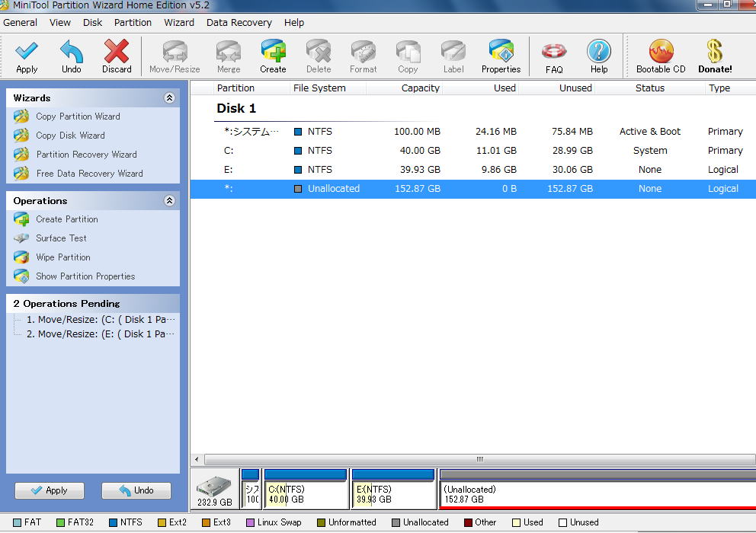
Task: Click the Linux Swap legend color swatch
Action: click(250, 523)
